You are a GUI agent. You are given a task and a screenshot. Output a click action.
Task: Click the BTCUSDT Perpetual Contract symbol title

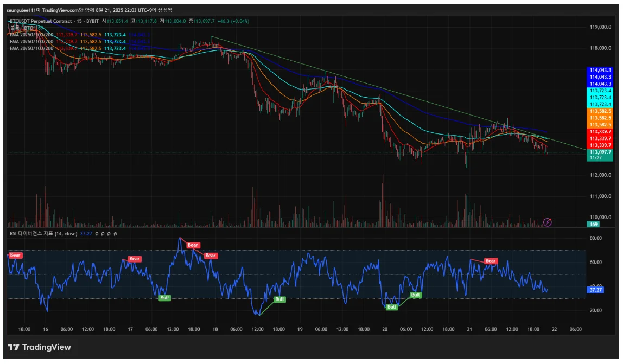click(41, 21)
